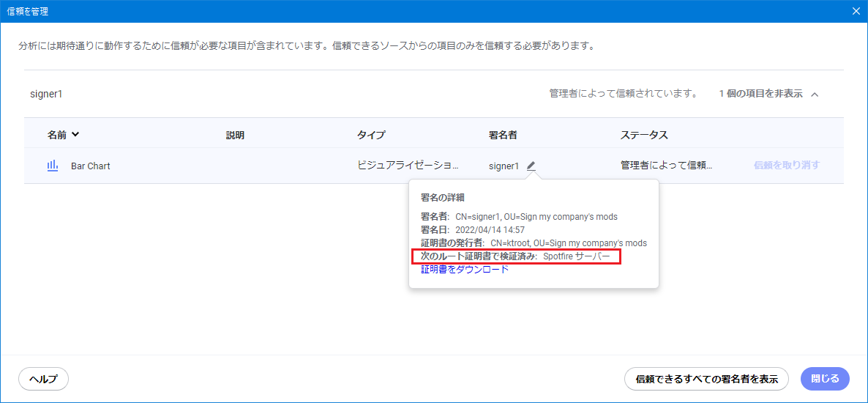Click 信頼できるすべての署名者を表示 button
This screenshot has height=403, width=868.
click(706, 379)
